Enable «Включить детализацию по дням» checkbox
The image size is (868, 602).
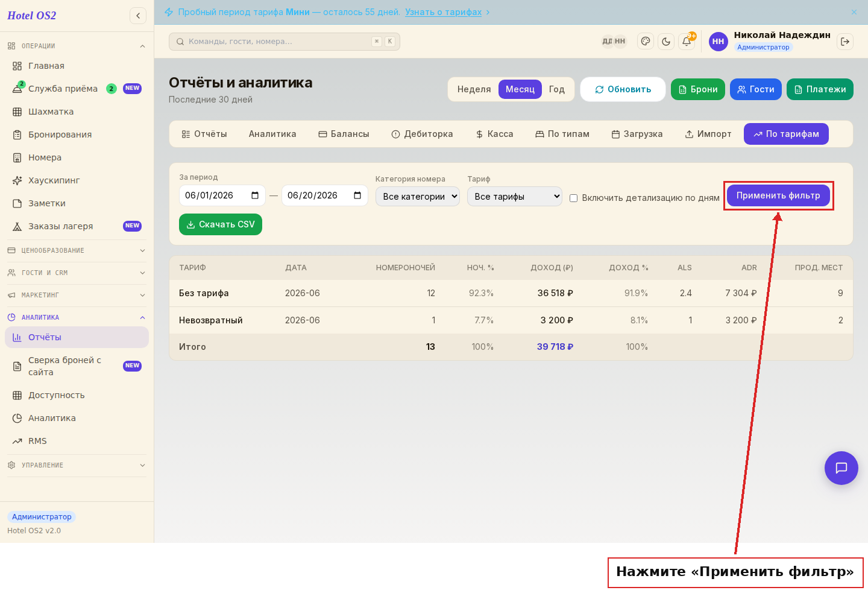point(573,198)
